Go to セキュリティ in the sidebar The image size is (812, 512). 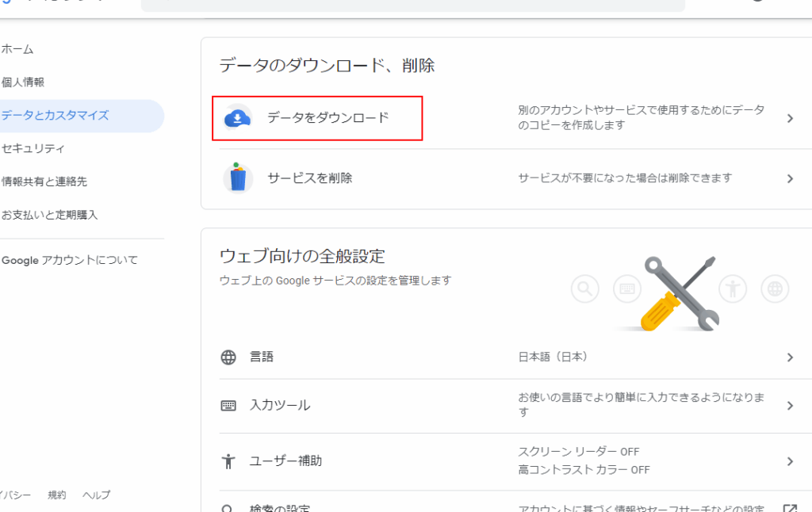(33, 149)
